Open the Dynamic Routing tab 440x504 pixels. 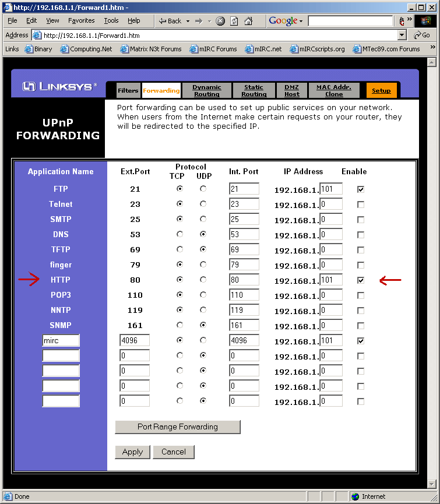pyautogui.click(x=207, y=90)
